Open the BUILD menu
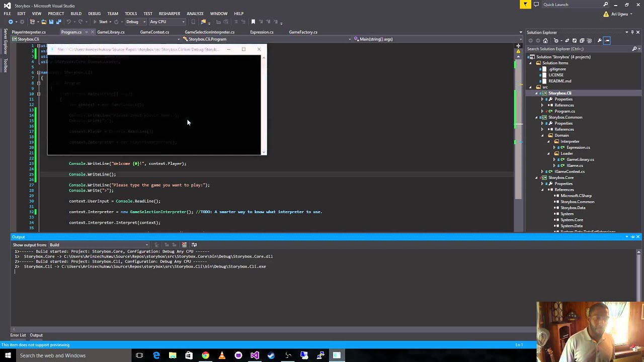Screen dimensions: 644x362 pos(76,14)
